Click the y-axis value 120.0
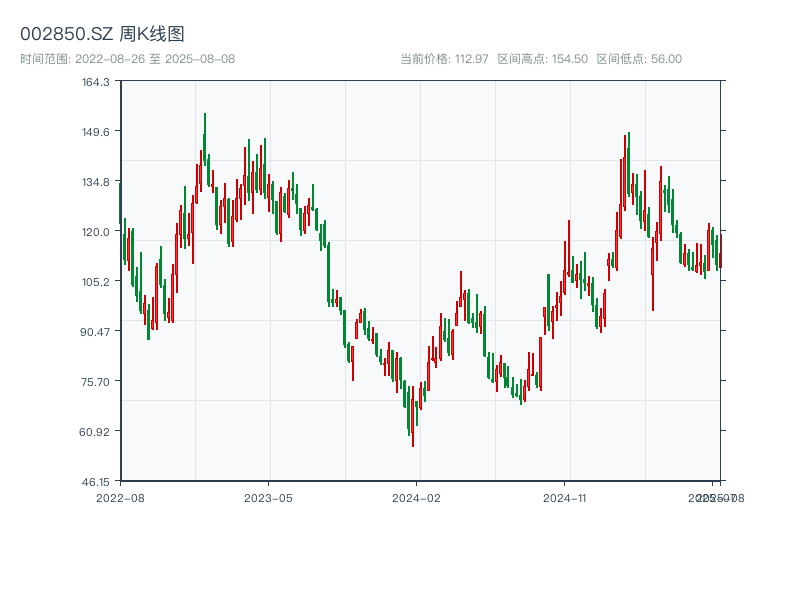The image size is (800, 600). tap(96, 232)
